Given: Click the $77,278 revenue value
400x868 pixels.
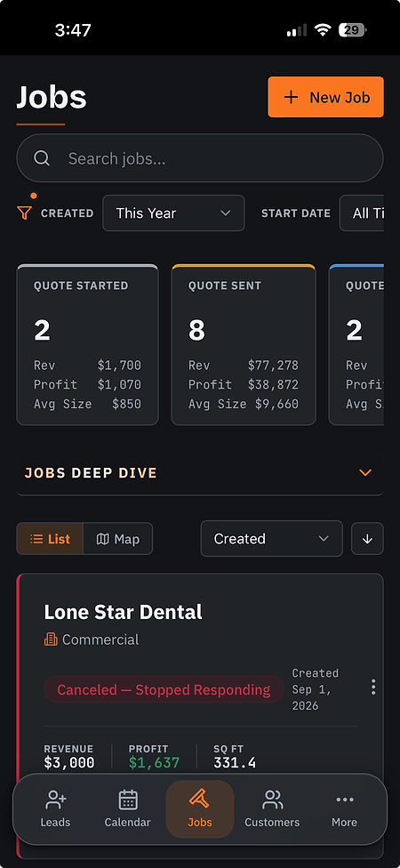Looking at the screenshot, I should pos(273,366).
